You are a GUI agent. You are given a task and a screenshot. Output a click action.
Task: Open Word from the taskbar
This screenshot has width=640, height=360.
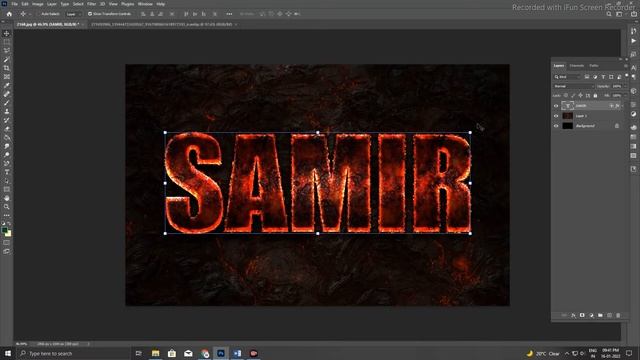coord(237,353)
